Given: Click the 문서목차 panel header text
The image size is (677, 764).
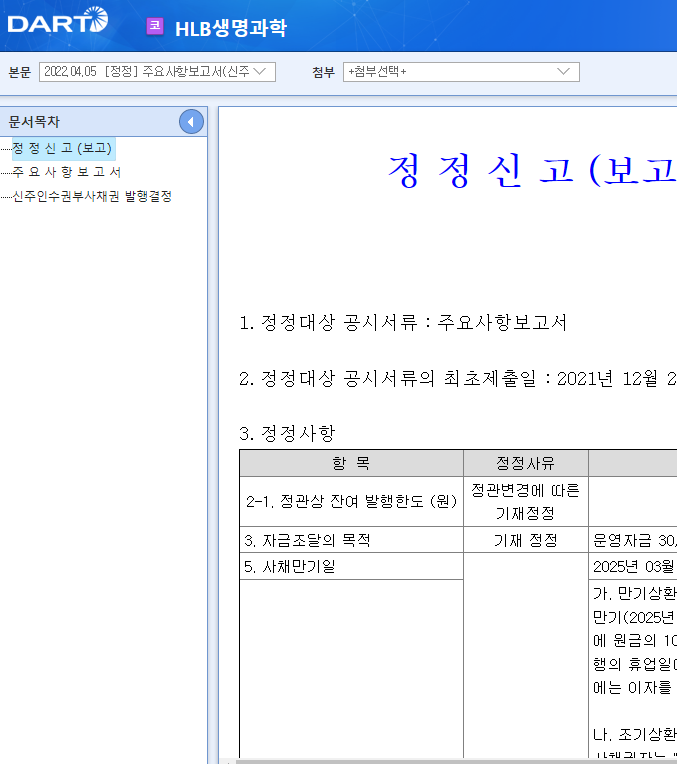Looking at the screenshot, I should pyautogui.click(x=34, y=122).
